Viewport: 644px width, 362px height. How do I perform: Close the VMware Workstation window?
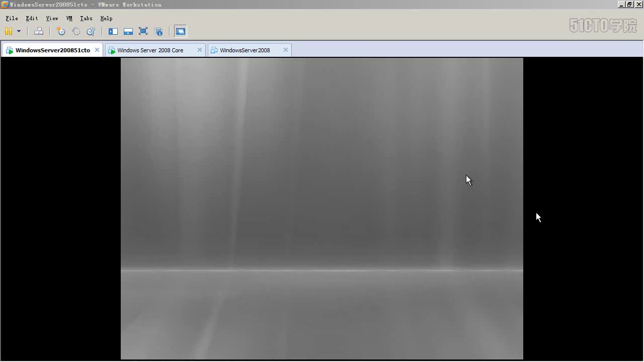coord(639,5)
